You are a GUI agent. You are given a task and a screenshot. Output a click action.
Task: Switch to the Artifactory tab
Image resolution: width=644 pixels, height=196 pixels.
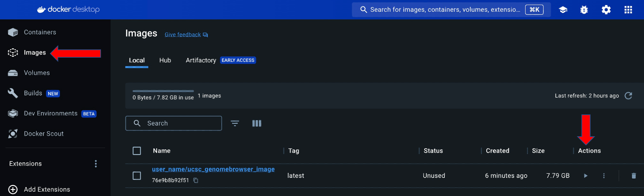click(201, 60)
